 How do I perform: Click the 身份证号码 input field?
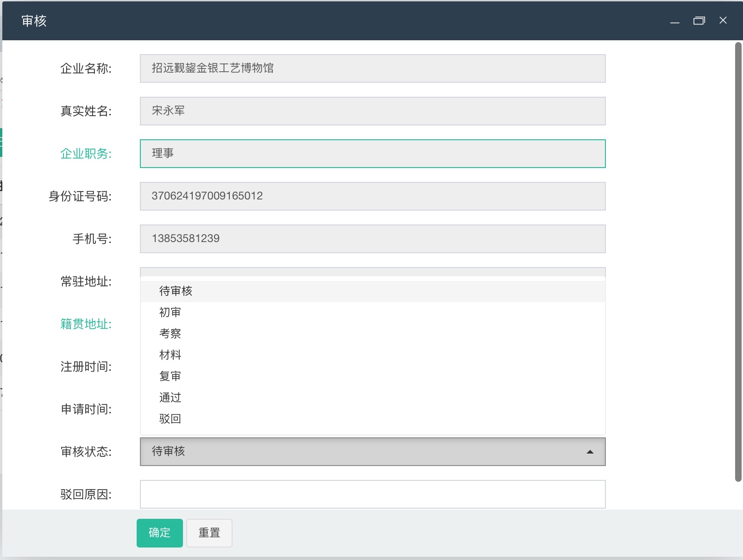(372, 196)
